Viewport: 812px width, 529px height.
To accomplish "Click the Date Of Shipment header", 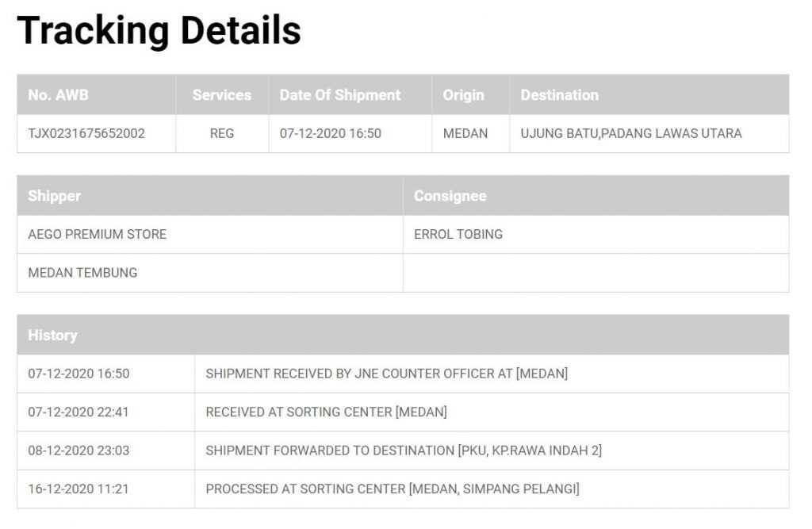I will coord(339,95).
